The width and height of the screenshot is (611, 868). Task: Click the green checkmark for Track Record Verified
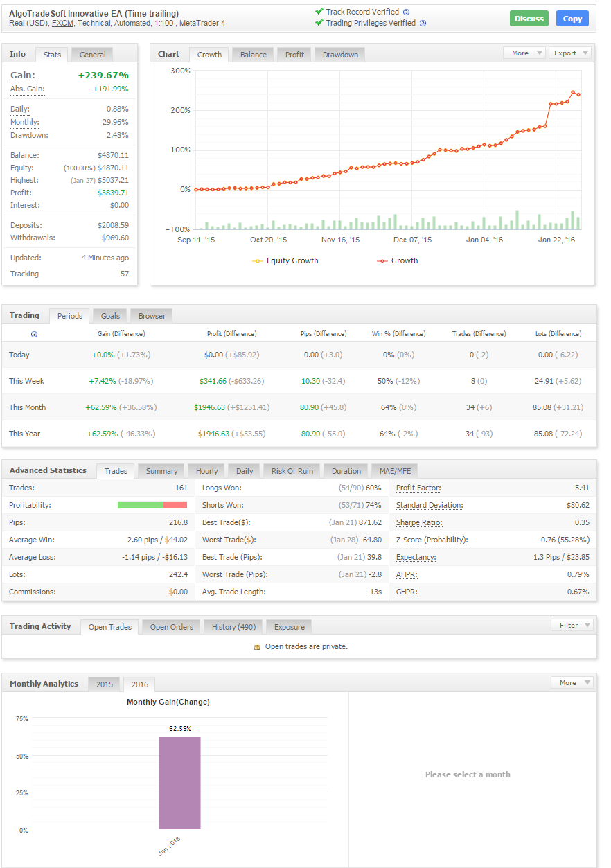318,11
